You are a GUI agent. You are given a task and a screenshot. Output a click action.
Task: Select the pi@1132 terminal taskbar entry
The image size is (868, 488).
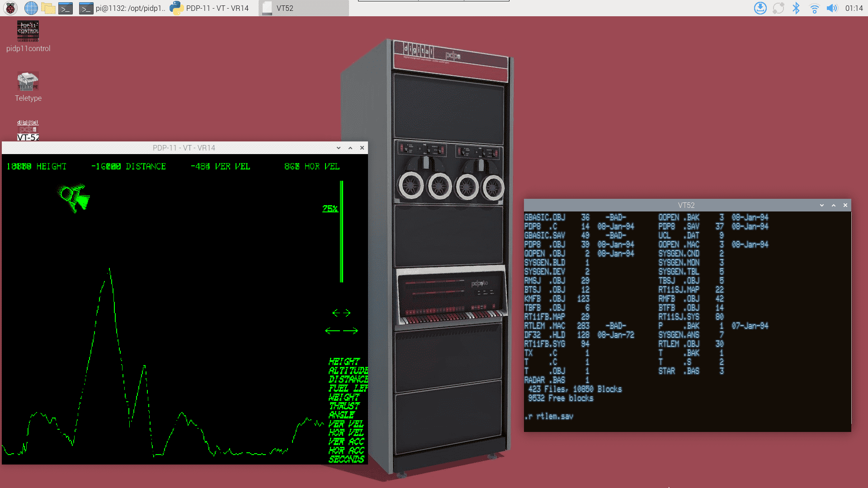pos(122,8)
